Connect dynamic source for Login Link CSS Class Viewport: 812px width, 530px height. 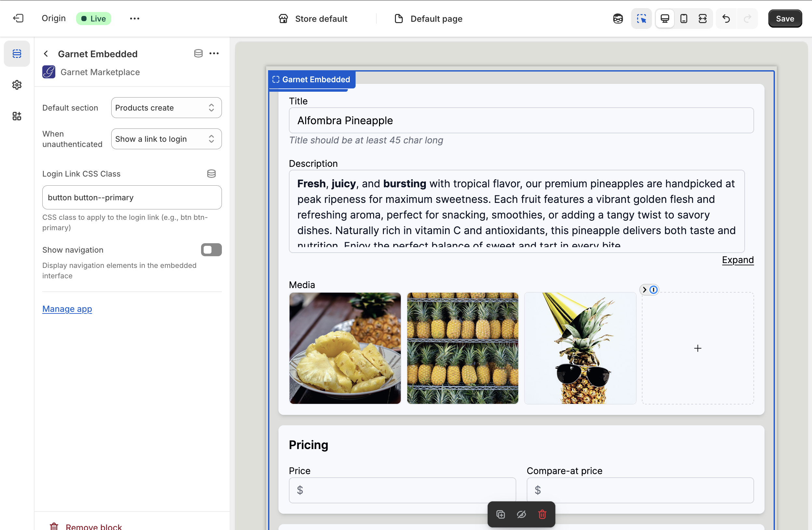211,174
